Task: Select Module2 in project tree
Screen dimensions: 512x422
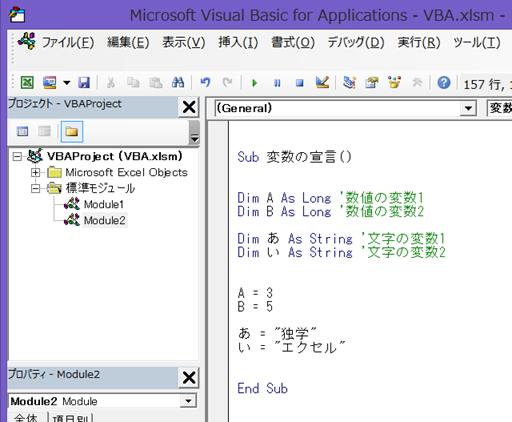Action: (x=105, y=220)
